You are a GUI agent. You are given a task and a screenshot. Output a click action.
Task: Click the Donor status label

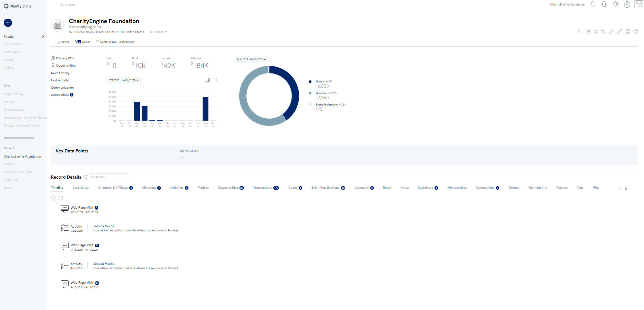coord(86,42)
